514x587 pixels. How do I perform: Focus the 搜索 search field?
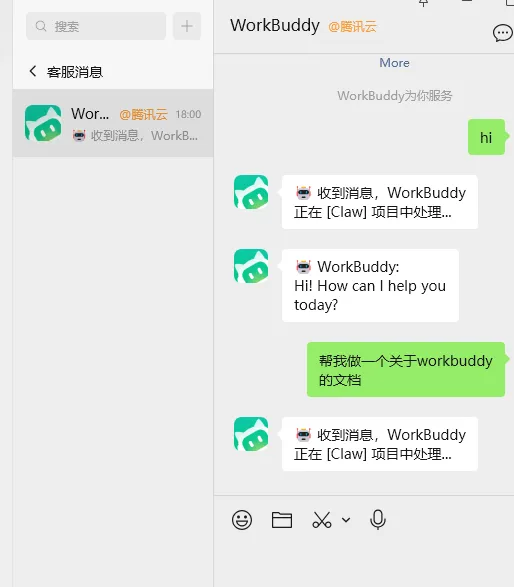(96, 26)
